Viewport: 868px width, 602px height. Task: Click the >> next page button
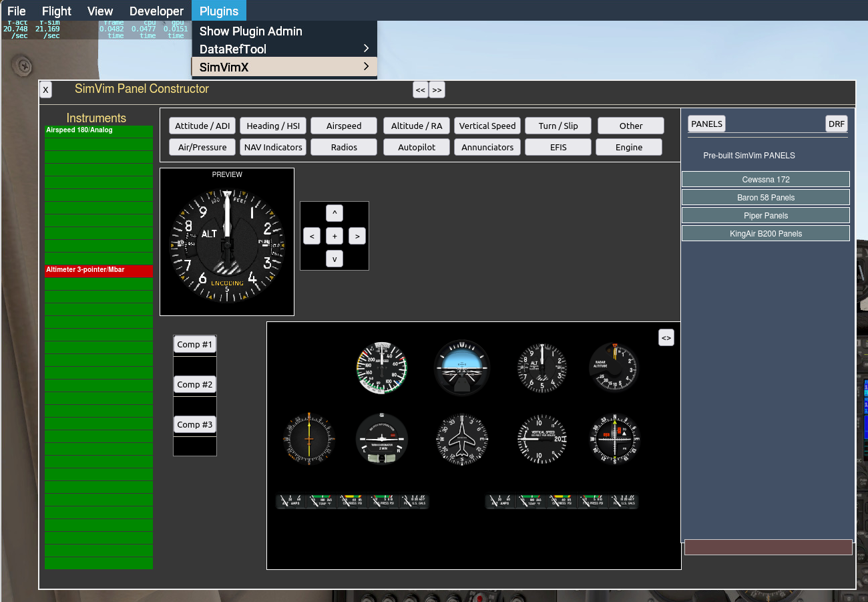point(437,90)
